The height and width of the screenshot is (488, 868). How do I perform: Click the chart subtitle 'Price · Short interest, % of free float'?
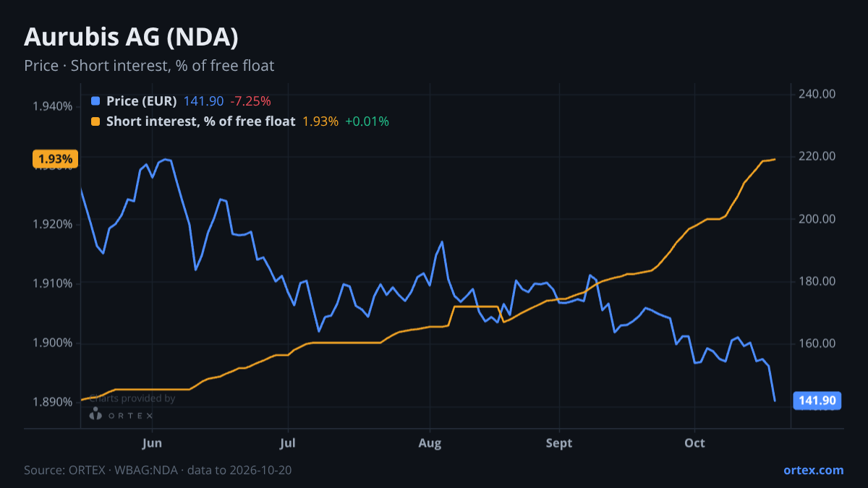(x=149, y=66)
